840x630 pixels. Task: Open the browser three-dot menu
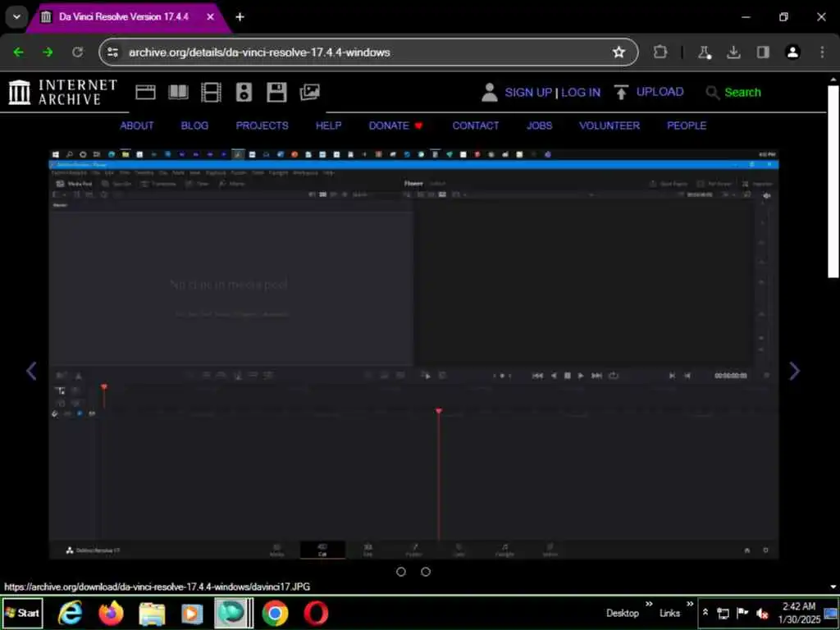click(822, 52)
